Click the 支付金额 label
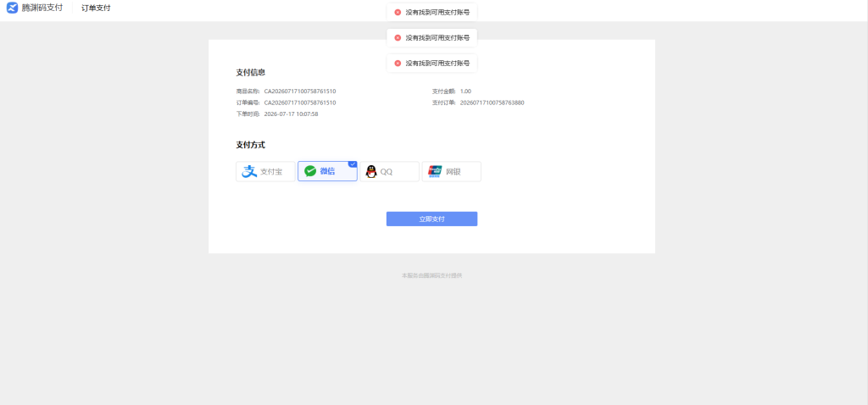The height and width of the screenshot is (405, 868). coord(444,92)
